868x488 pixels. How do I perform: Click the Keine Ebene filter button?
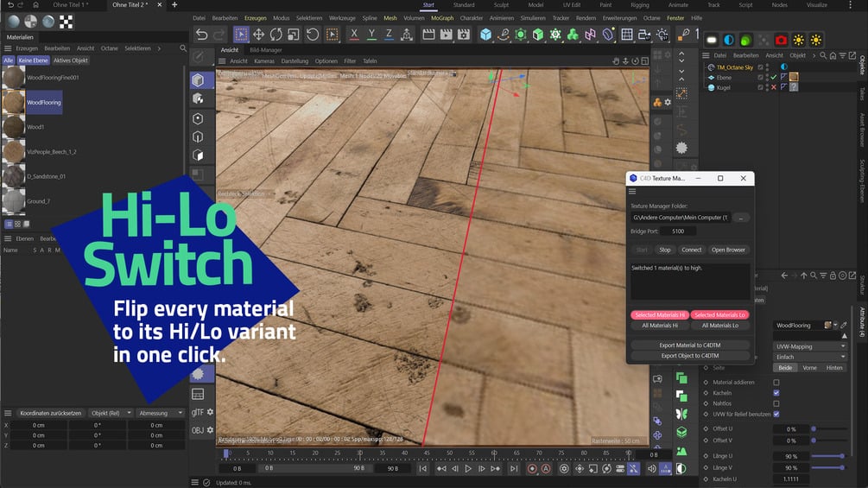pos(33,60)
